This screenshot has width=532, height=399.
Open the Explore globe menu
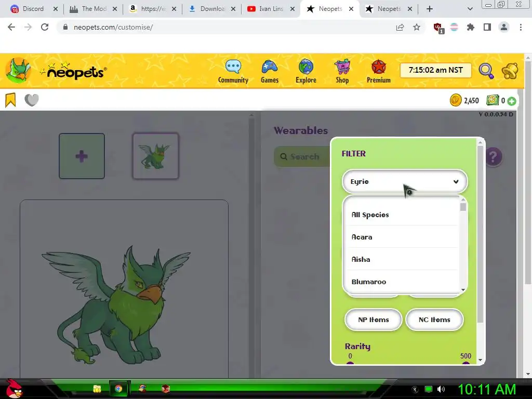point(305,71)
